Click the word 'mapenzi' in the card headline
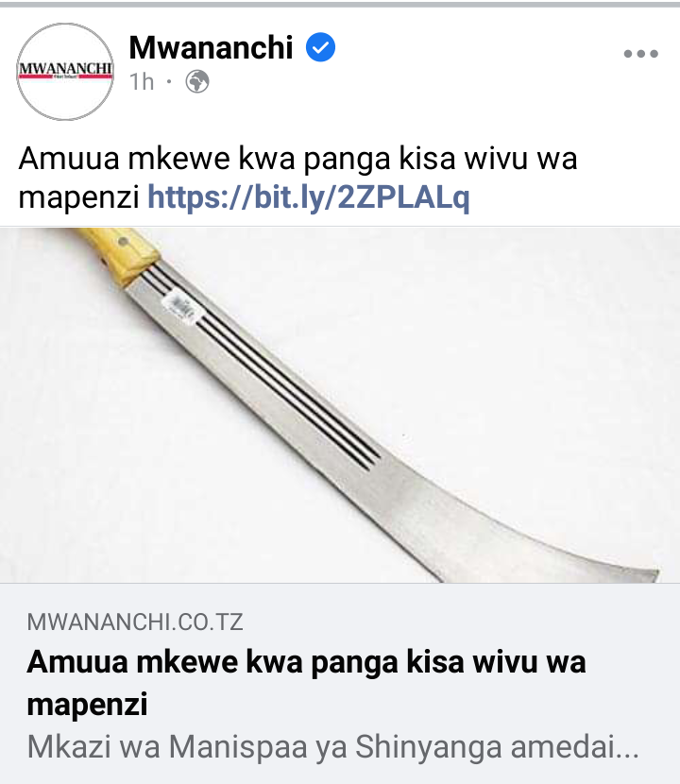 point(87,705)
